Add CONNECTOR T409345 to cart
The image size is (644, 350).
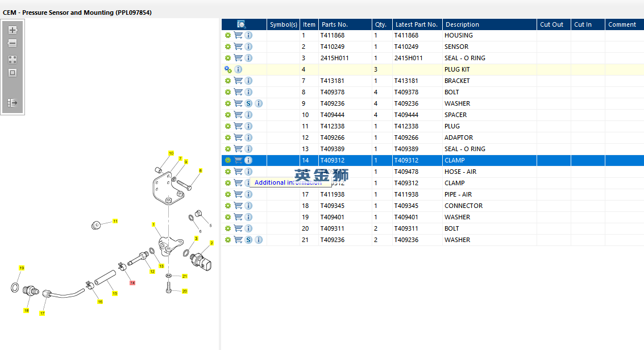(238, 206)
